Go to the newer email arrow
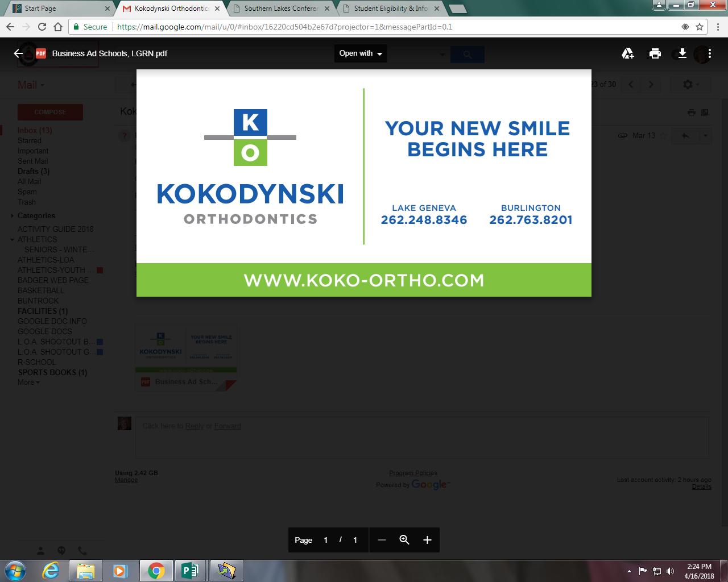 click(x=631, y=85)
